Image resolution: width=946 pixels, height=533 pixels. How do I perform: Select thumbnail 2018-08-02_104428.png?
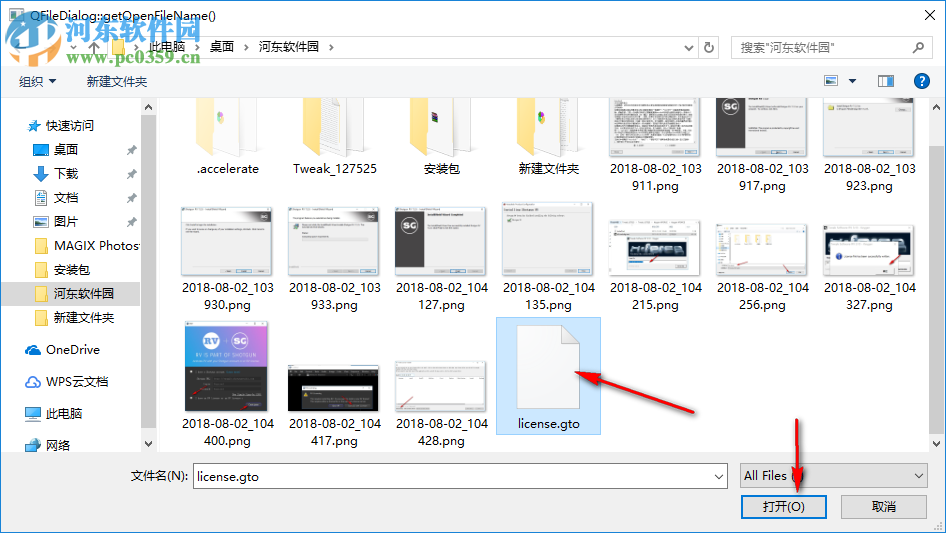point(441,386)
